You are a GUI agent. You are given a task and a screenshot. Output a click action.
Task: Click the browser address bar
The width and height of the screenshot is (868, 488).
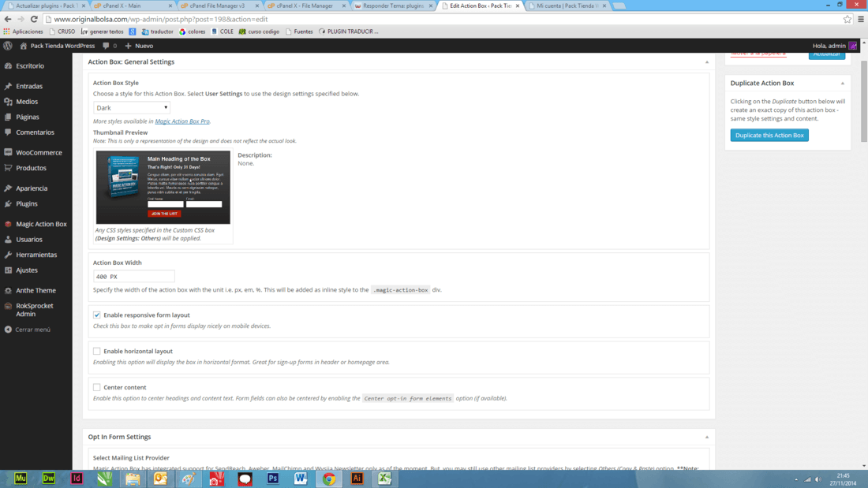[x=443, y=19]
